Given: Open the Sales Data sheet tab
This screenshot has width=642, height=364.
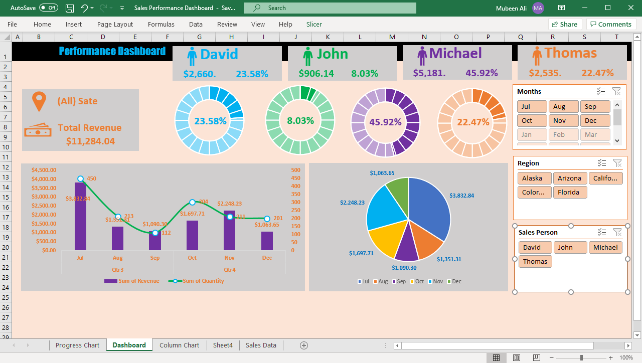Looking at the screenshot, I should pos(260,345).
